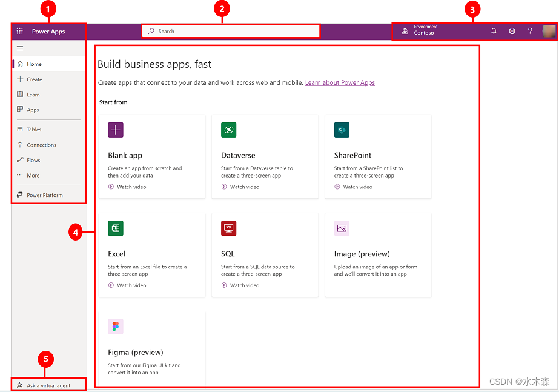Viewport: 559px width, 392px height.
Task: Open the Microsoft 365 app launcher
Action: pyautogui.click(x=20, y=31)
